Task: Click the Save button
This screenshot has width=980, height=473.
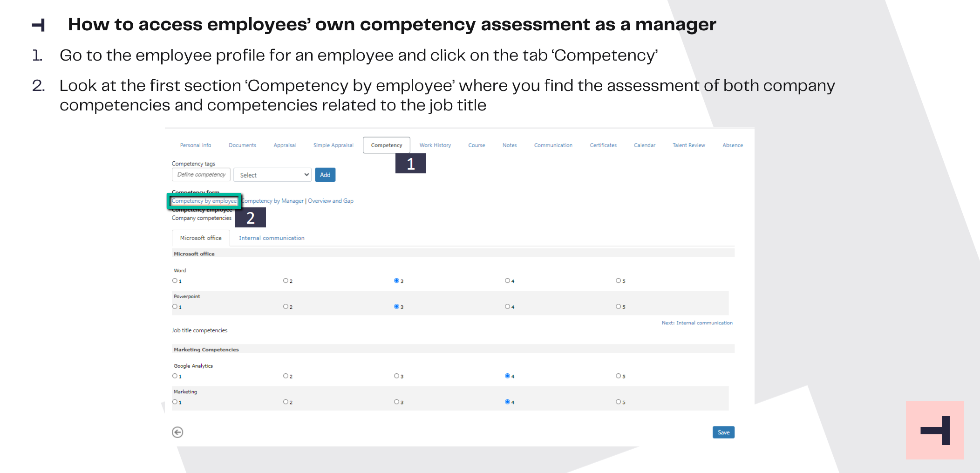Action: click(723, 432)
